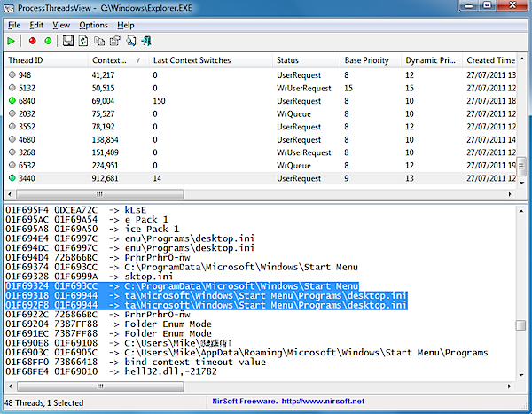Image resolution: width=532 pixels, height=414 pixels.
Task: Click stack line 'hell32.dll,-21782'
Action: 111,371
